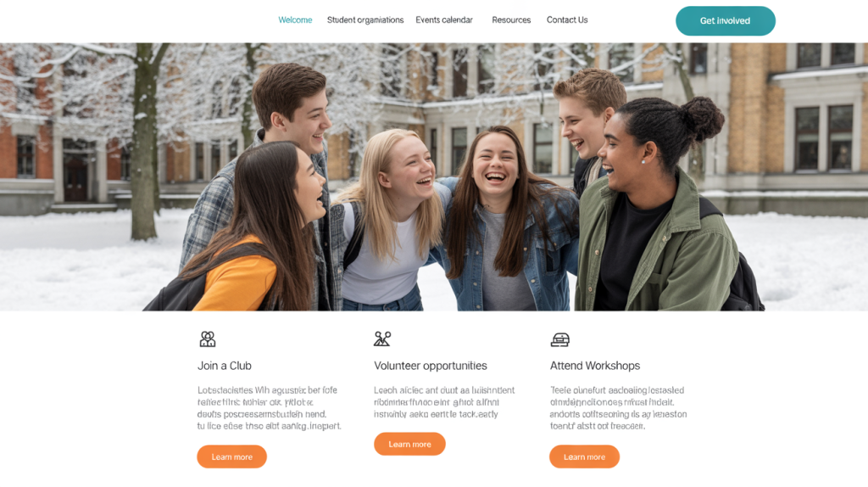Select Contact Us in the navigation
Screen dimensions: 868x487
[567, 20]
